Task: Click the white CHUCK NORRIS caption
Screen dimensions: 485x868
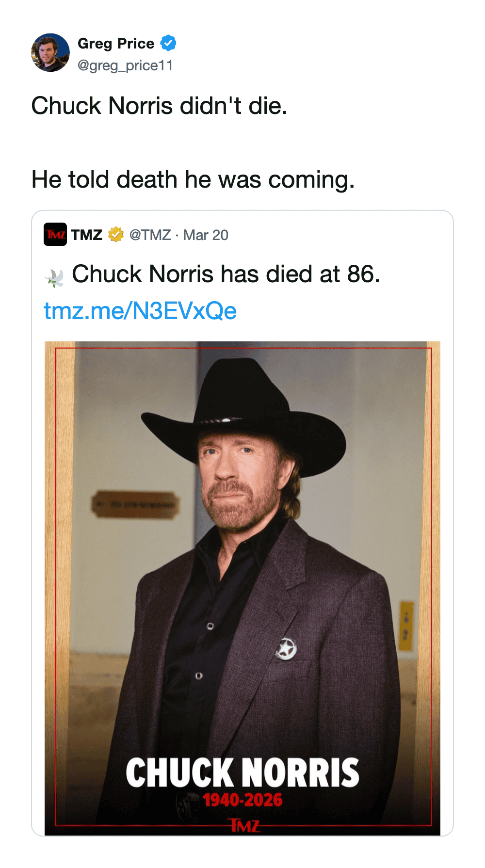Action: pyautogui.click(x=242, y=772)
